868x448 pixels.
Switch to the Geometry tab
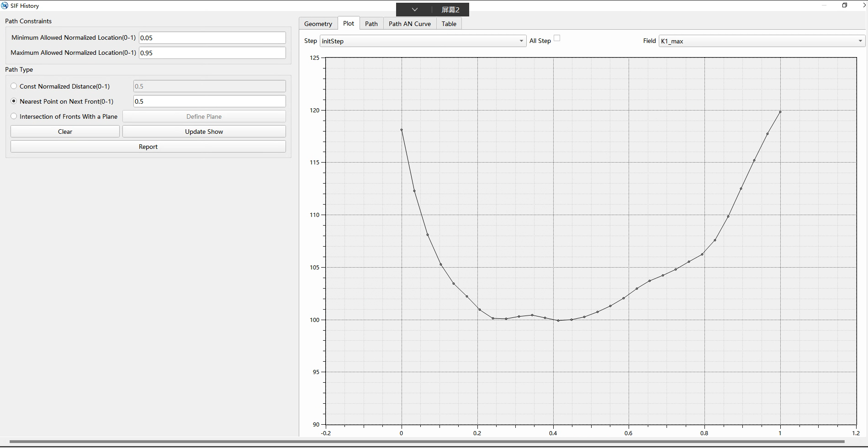tap(318, 24)
